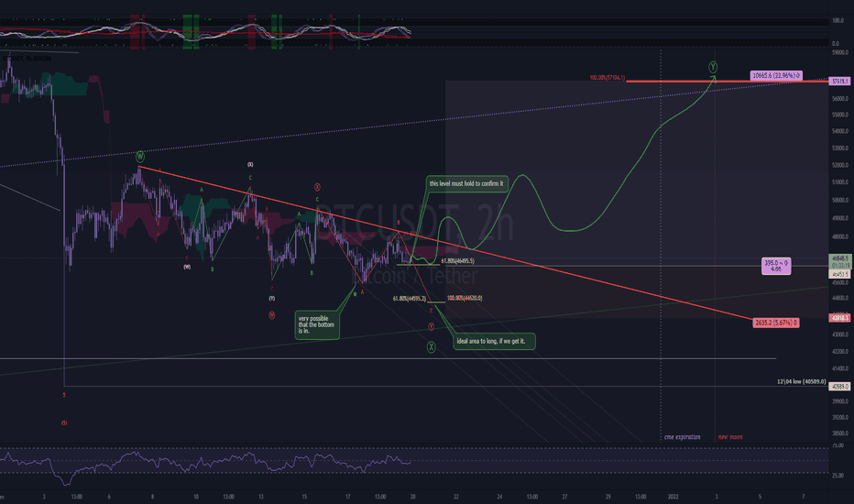This screenshot has height=504, width=854.
Task: Select the 100.0 oscillator axis label
Action: [x=838, y=21]
